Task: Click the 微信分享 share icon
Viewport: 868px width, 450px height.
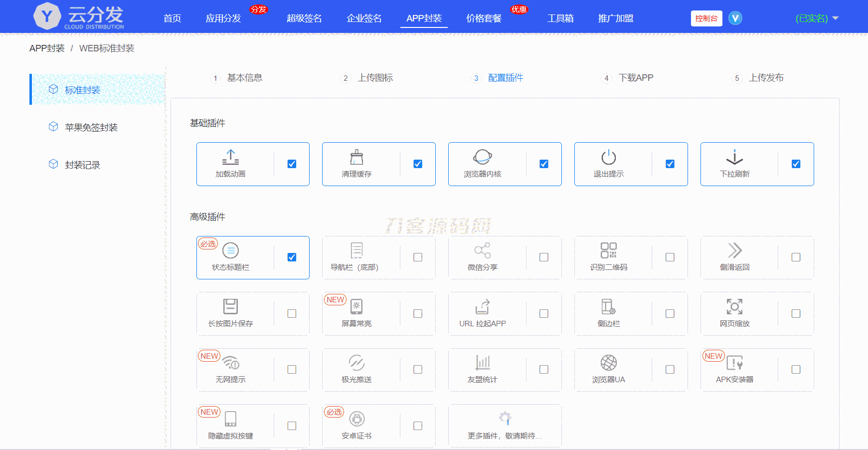Action: pyautogui.click(x=483, y=250)
